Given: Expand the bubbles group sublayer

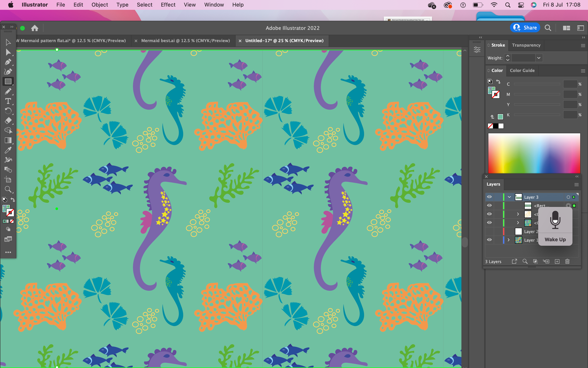Looking at the screenshot, I should click(x=518, y=214).
